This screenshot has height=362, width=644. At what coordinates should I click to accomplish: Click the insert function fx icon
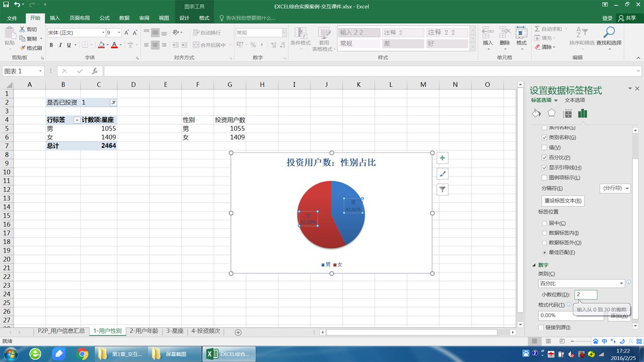click(95, 71)
